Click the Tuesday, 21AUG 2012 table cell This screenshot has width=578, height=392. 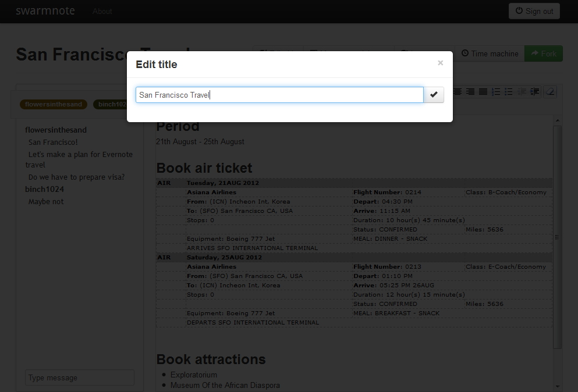click(x=269, y=183)
